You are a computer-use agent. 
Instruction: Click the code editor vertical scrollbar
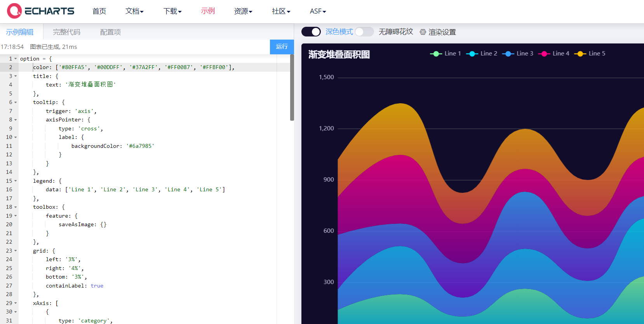click(x=292, y=87)
